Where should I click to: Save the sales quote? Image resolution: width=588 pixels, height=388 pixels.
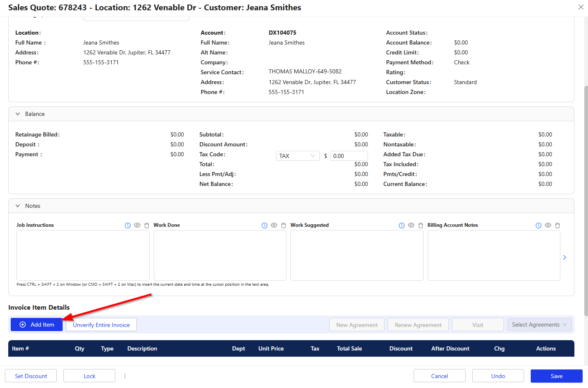[x=557, y=376]
